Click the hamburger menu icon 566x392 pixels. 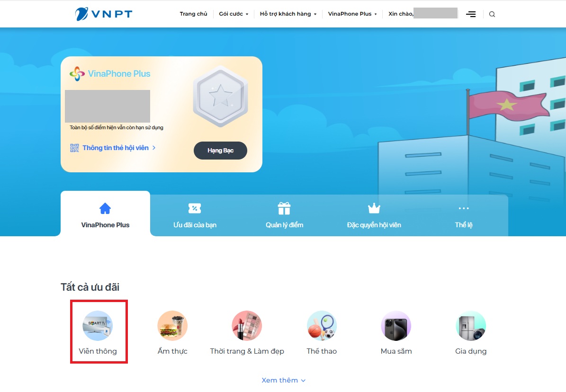coord(471,14)
